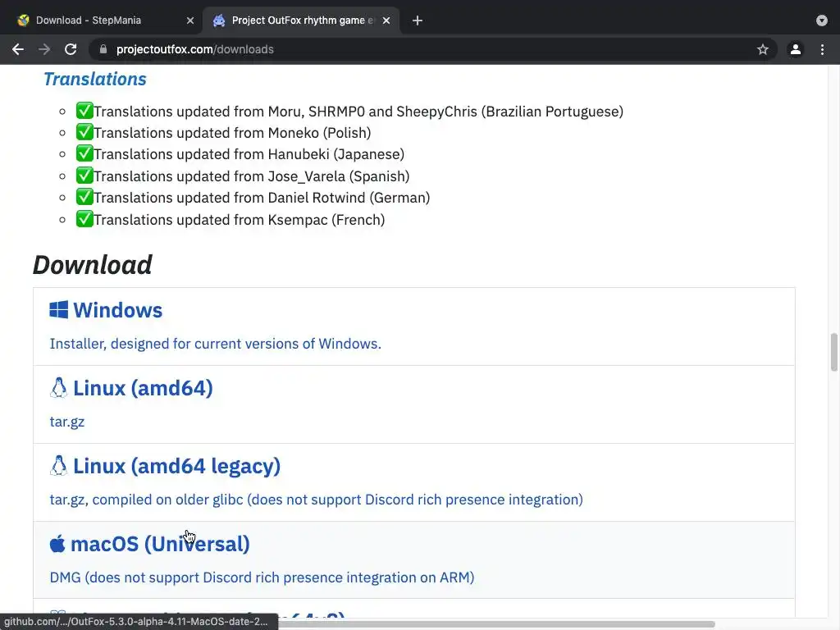Select the Project OutFox rhythm game tab
This screenshot has height=630, width=840.
click(x=301, y=21)
